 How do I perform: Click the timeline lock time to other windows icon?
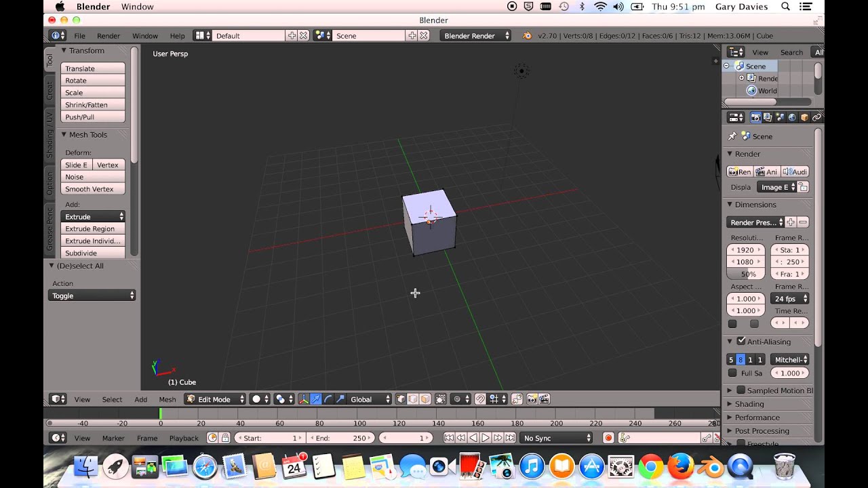225,438
